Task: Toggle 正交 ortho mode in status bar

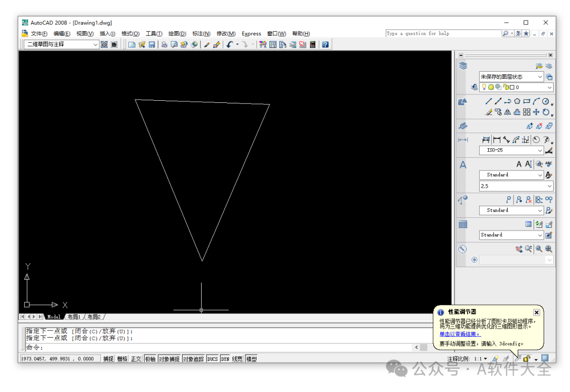Action: point(136,359)
